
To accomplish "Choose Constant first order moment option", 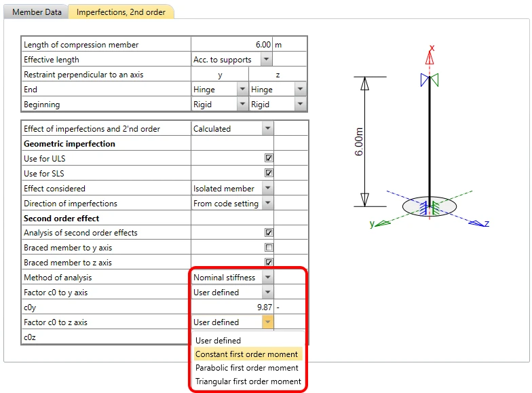I will click(x=247, y=354).
